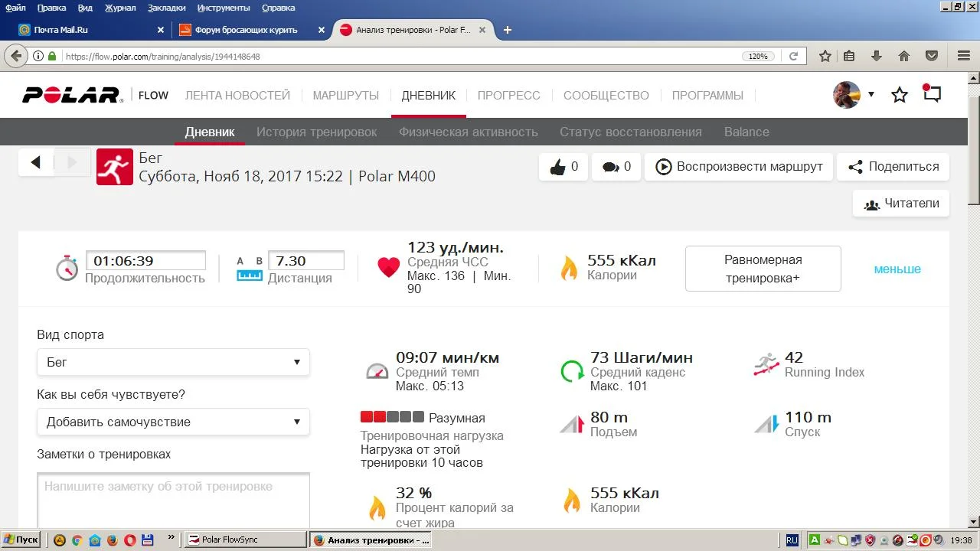Image resolution: width=980 pixels, height=551 pixels.
Task: Open the Читатели button
Action: [x=901, y=204]
